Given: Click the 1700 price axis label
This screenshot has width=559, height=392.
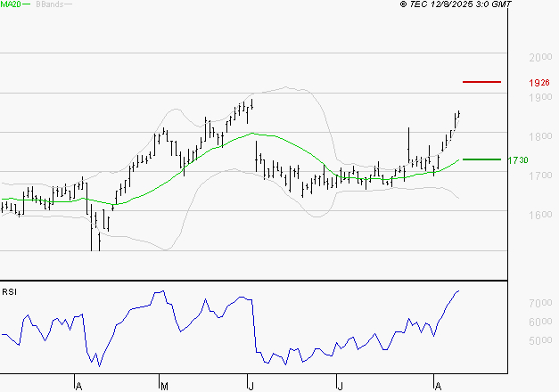Looking at the screenshot, I should 540,176.
